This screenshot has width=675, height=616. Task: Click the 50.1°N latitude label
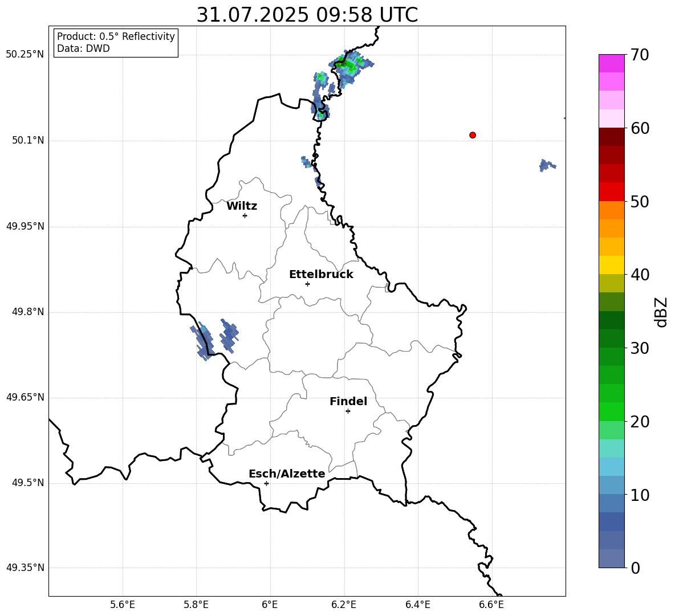28,141
